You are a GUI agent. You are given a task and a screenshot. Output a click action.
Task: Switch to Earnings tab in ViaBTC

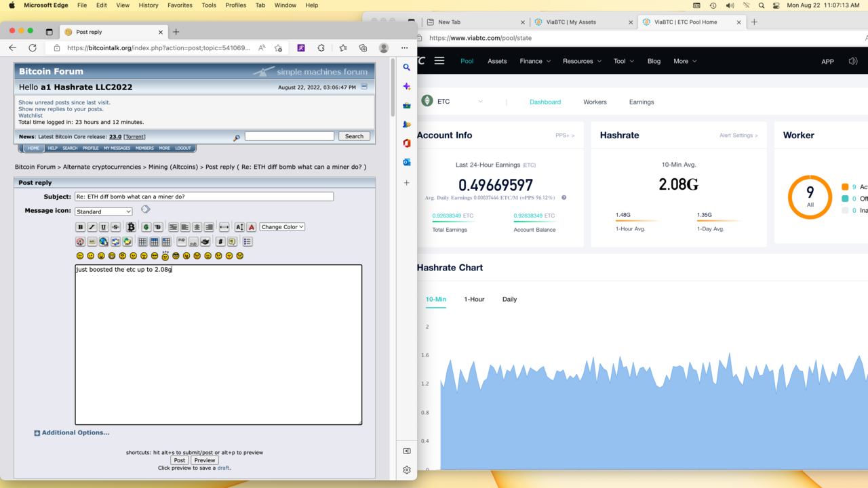[x=642, y=102]
